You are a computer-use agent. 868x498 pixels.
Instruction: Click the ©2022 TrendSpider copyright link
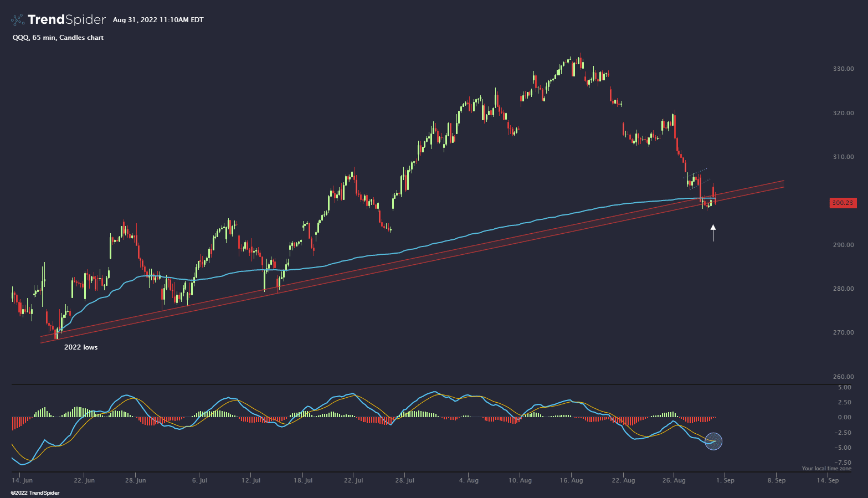tap(35, 492)
